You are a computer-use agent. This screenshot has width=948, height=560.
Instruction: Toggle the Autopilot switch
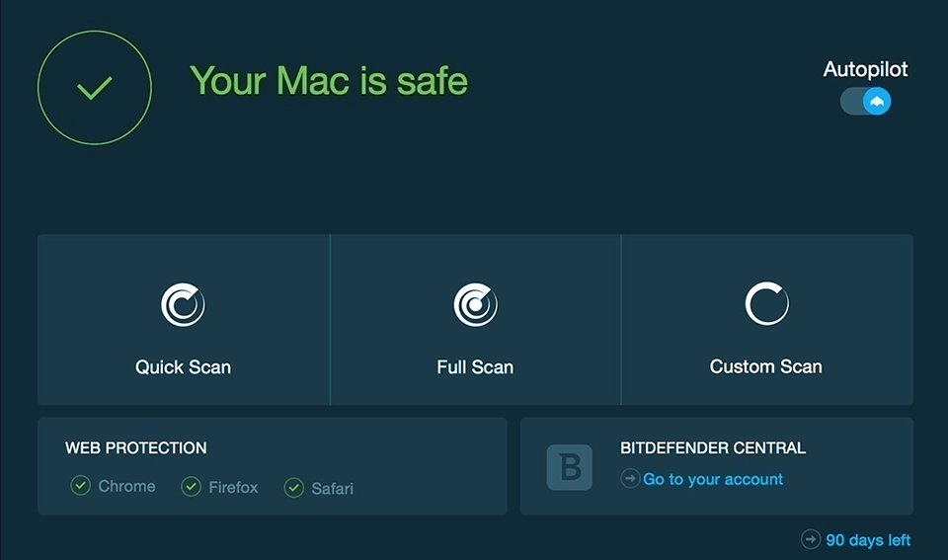(x=866, y=101)
